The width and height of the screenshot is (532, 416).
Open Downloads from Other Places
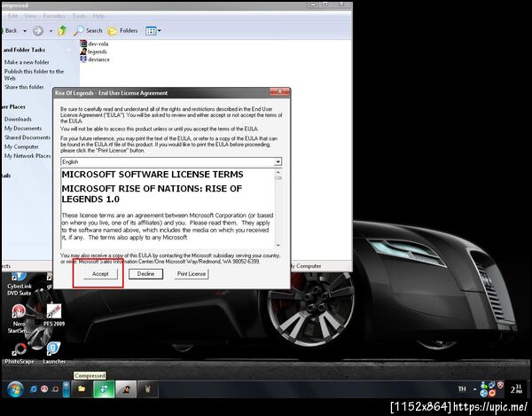(x=18, y=119)
